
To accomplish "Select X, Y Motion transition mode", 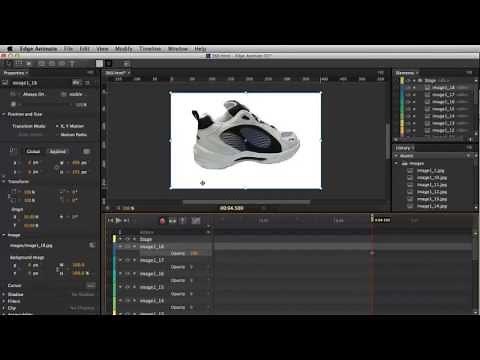I will point(71,126).
